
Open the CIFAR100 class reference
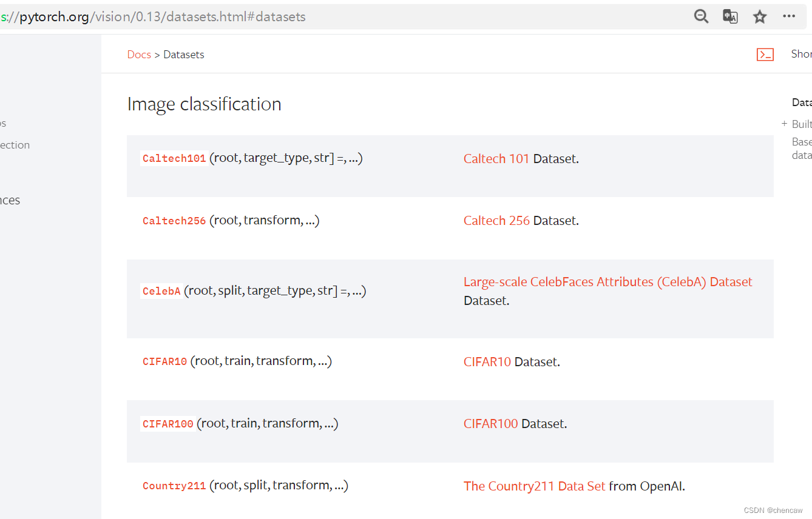coord(167,424)
